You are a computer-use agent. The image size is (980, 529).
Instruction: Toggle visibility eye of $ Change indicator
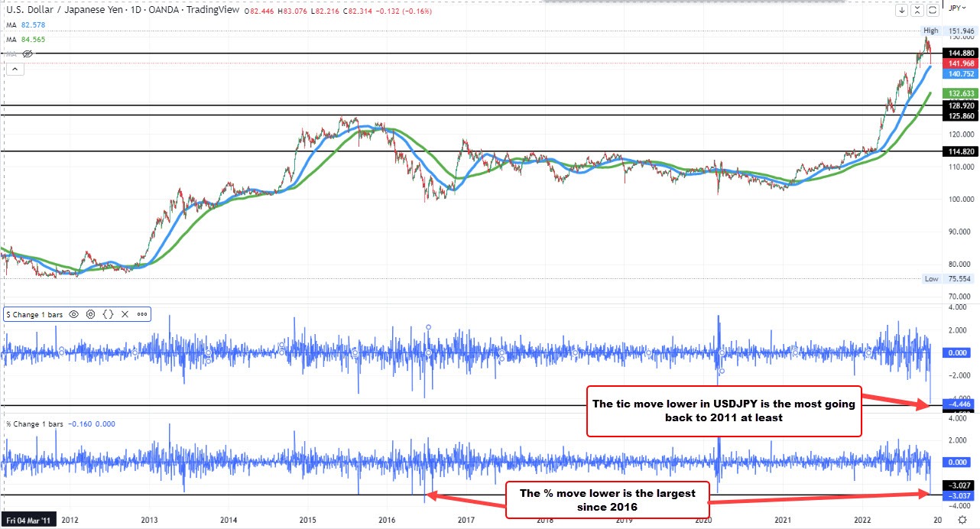(74, 314)
